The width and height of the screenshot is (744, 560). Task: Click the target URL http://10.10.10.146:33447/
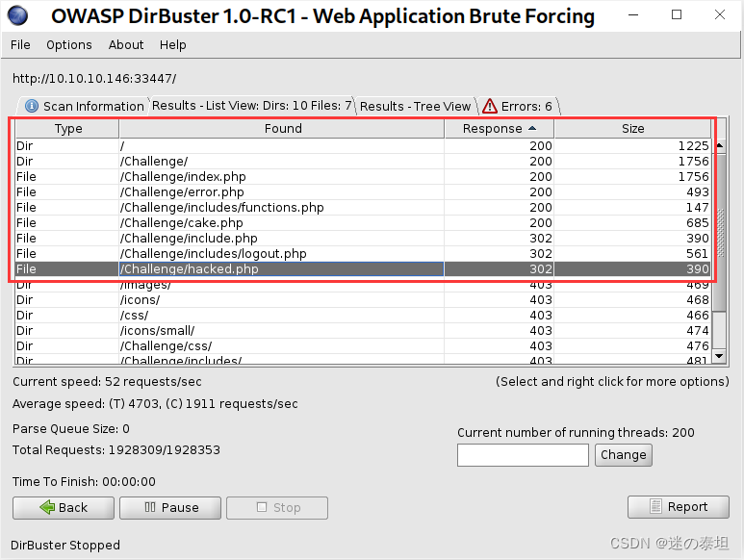94,78
